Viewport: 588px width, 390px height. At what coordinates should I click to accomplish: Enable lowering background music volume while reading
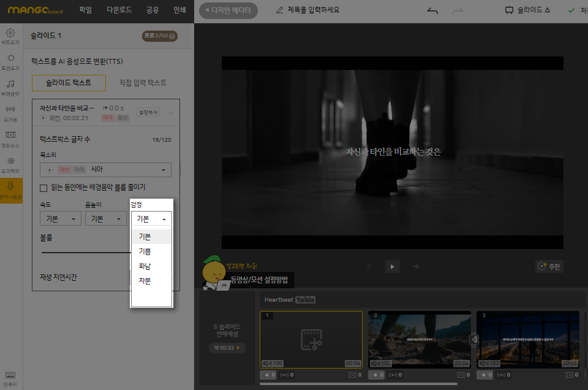click(x=43, y=188)
